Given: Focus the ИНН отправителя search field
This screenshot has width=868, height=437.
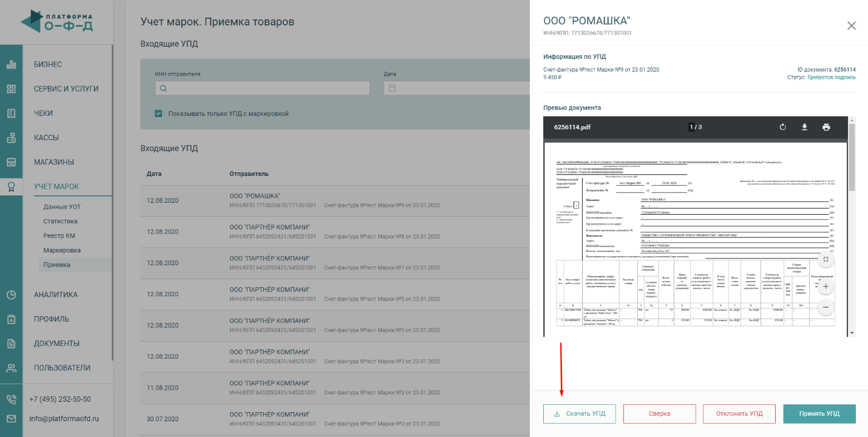Looking at the screenshot, I should click(262, 88).
